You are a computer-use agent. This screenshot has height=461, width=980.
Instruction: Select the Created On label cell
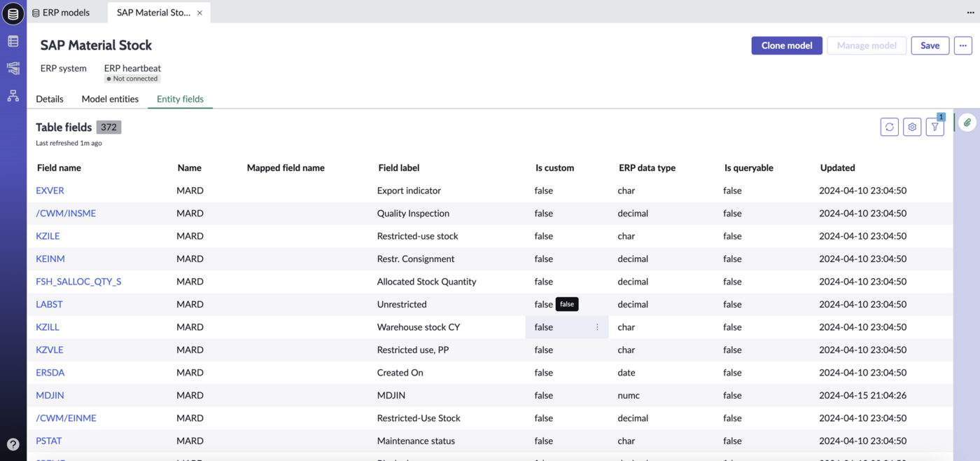[400, 373]
